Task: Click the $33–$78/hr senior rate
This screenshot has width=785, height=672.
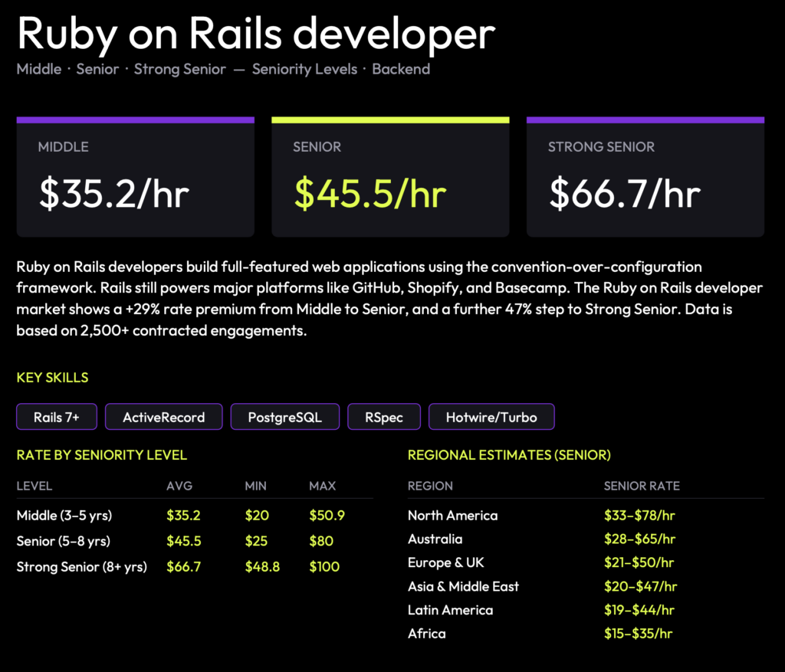Action: (639, 516)
